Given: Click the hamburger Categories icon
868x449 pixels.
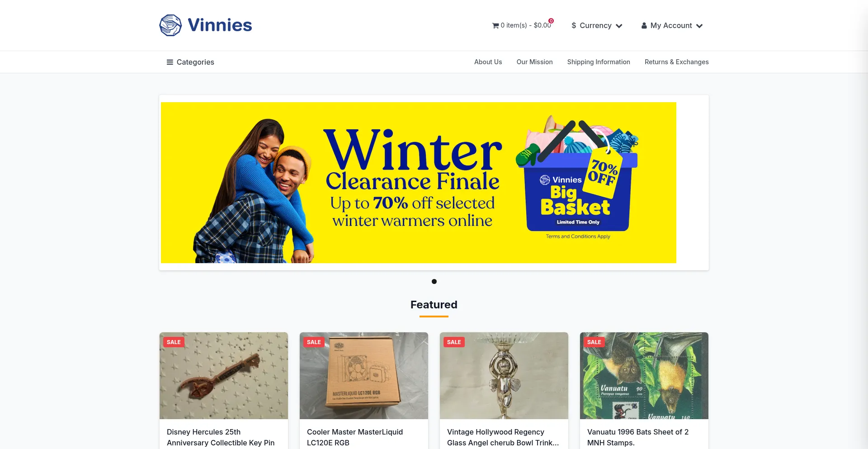Looking at the screenshot, I should (170, 62).
